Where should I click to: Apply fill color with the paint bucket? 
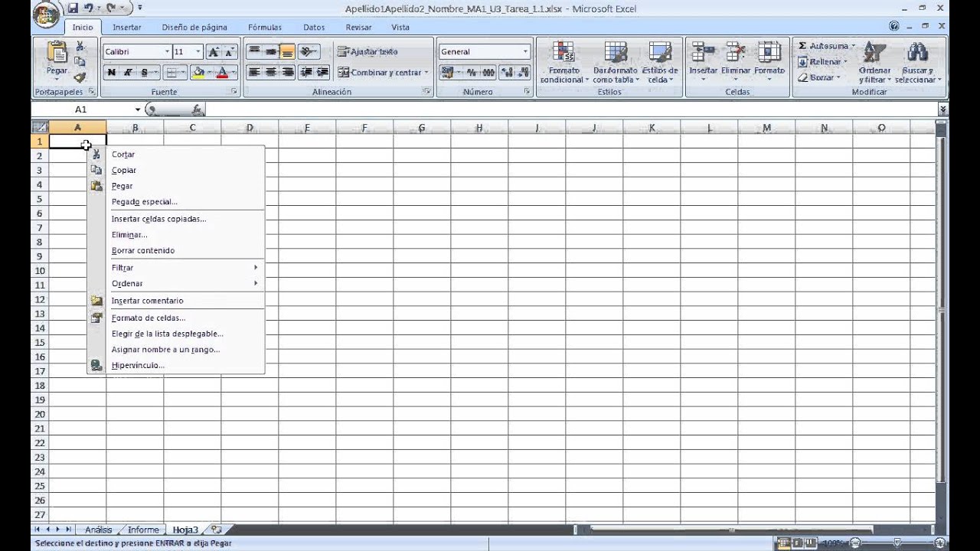[199, 73]
